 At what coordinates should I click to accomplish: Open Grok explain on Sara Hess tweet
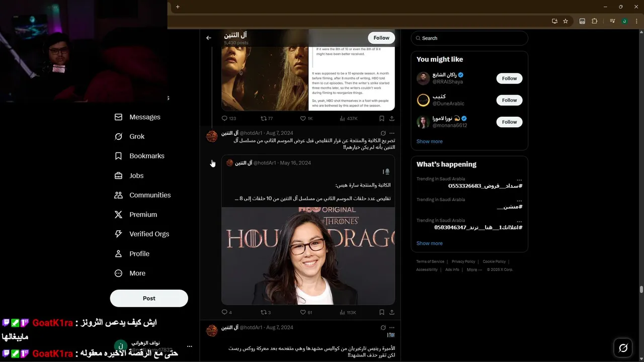coord(383,133)
